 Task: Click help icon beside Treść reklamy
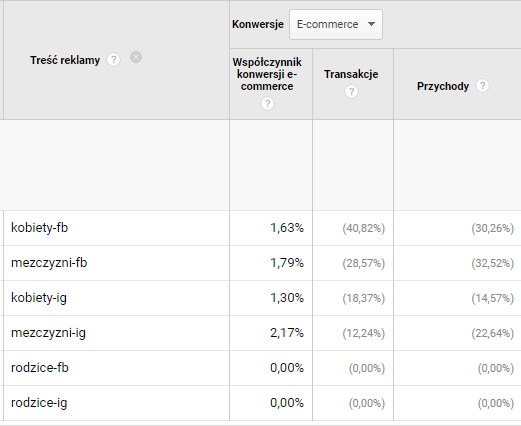point(113,60)
